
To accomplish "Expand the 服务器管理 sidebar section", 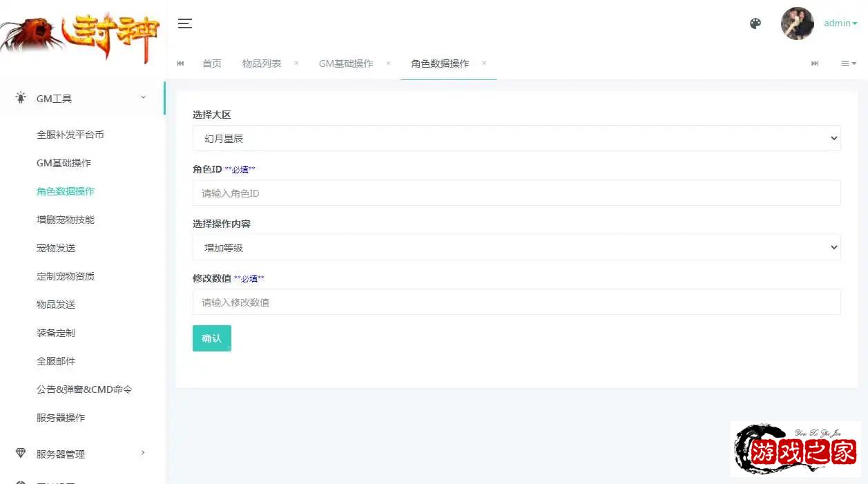I will (x=81, y=454).
